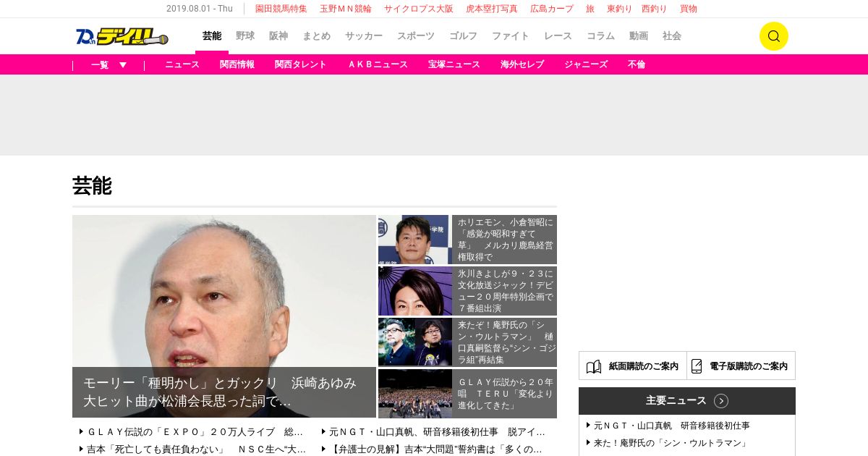Select 関西タレント submenu item

point(301,64)
